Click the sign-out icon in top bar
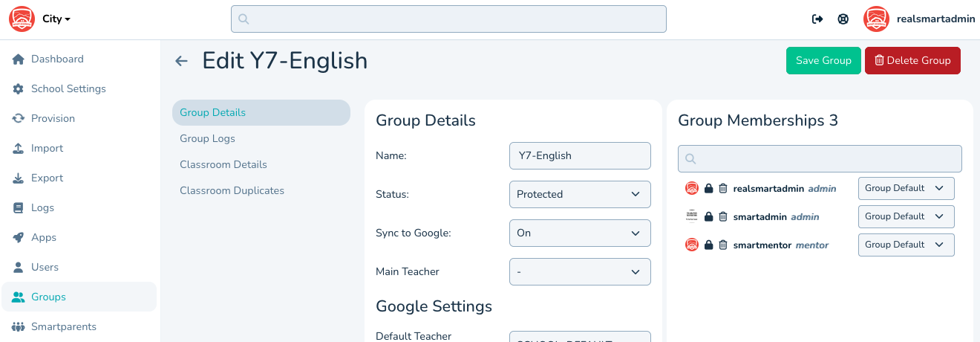Screen dimensions: 980x342 [x=817, y=19]
